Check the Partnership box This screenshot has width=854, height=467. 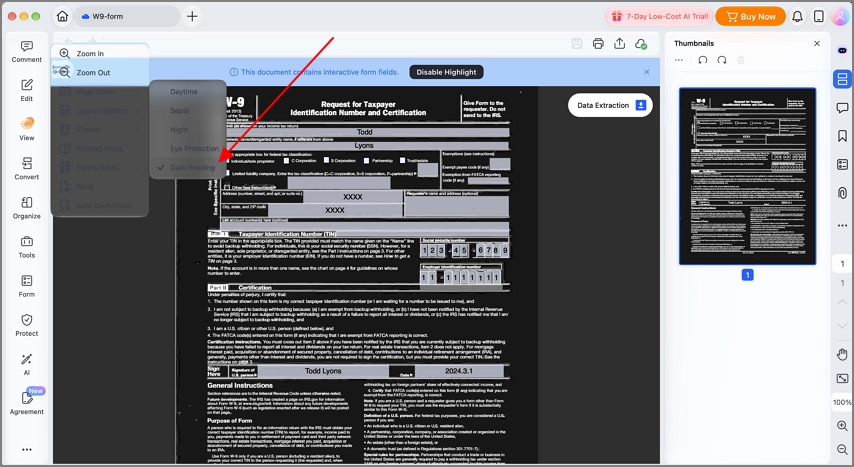[x=367, y=161]
